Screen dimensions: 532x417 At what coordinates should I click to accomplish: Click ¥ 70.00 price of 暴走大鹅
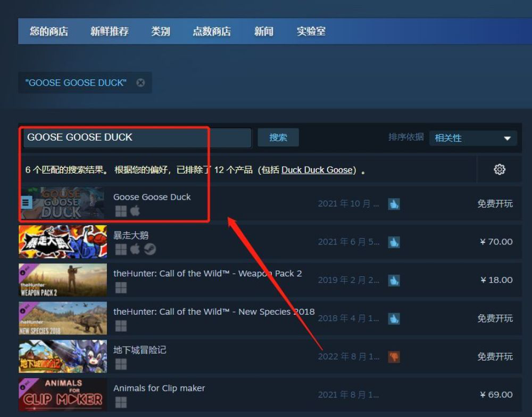point(496,242)
